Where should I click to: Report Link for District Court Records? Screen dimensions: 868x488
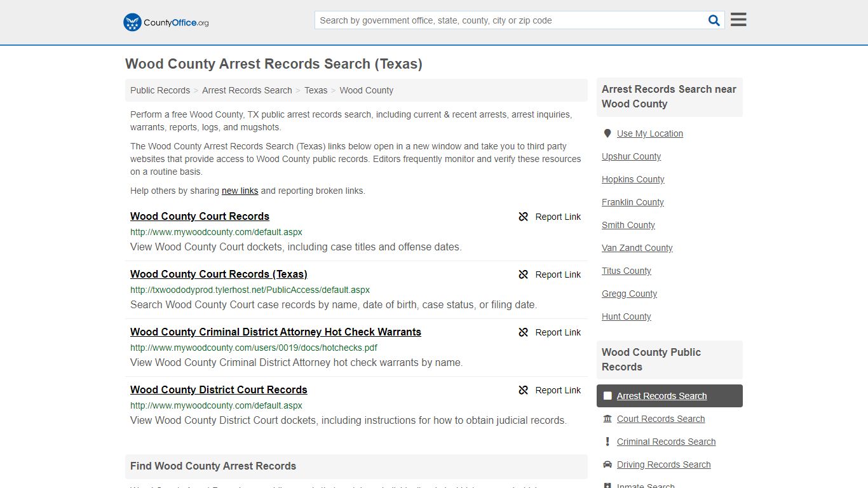pyautogui.click(x=550, y=390)
